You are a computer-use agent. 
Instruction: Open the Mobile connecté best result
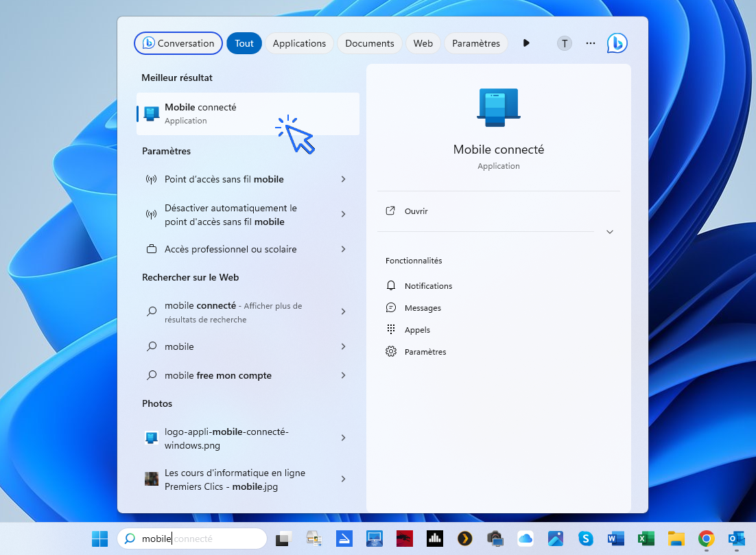[x=248, y=114]
